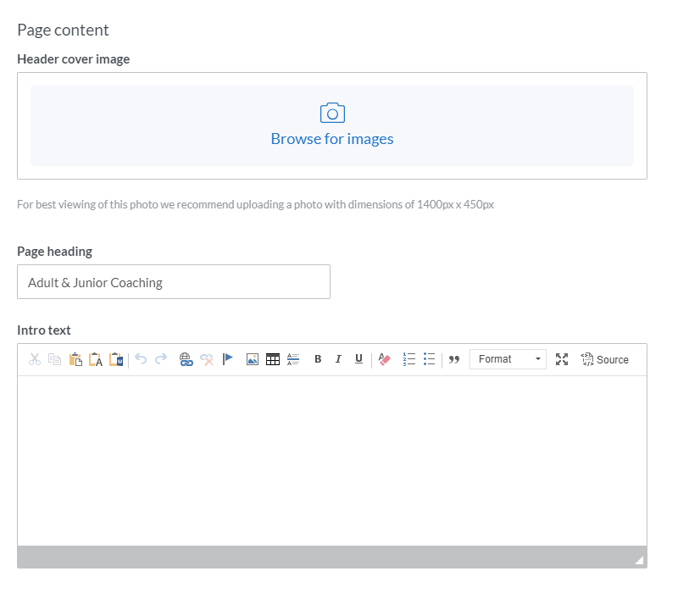Image resolution: width=700 pixels, height=599 pixels.
Task: Click the Remove Format eraser icon
Action: click(385, 359)
